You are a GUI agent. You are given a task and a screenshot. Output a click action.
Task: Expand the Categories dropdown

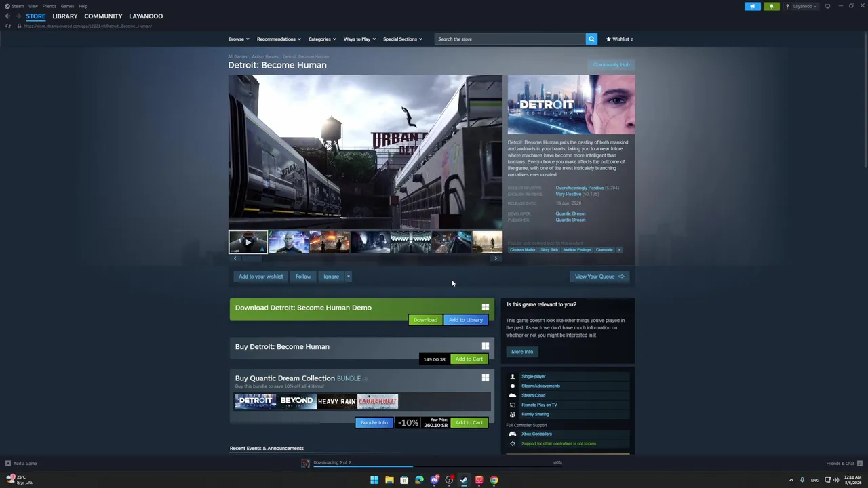coord(321,39)
